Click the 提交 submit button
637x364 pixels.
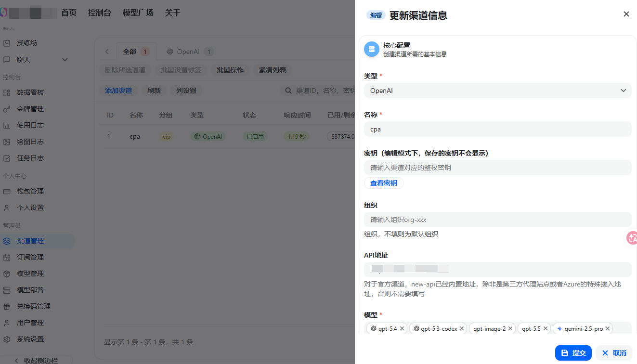(x=573, y=353)
